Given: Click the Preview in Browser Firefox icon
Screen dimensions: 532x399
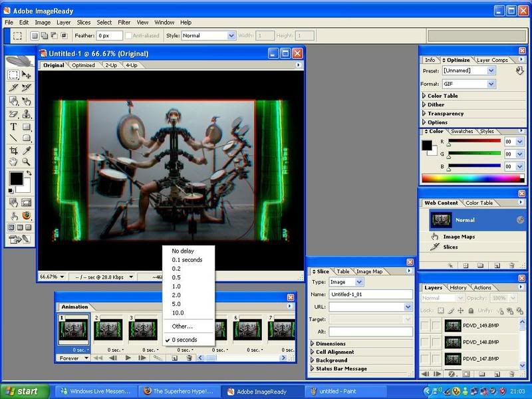Looking at the screenshot, I should 26,215.
